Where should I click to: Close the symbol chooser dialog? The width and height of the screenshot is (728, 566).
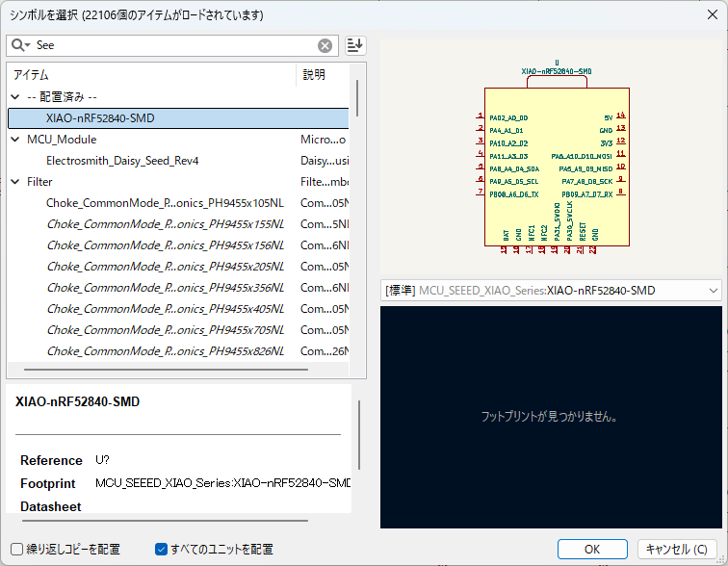(x=713, y=14)
